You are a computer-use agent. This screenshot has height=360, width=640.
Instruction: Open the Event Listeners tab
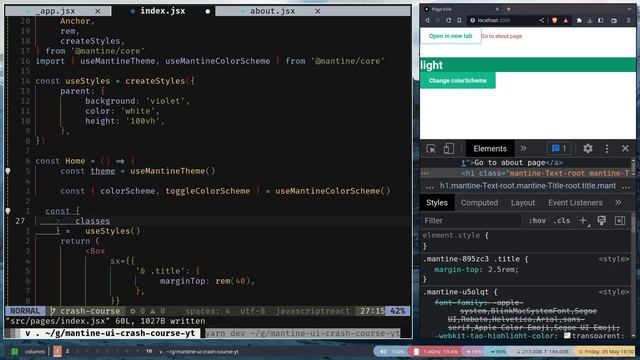point(575,202)
